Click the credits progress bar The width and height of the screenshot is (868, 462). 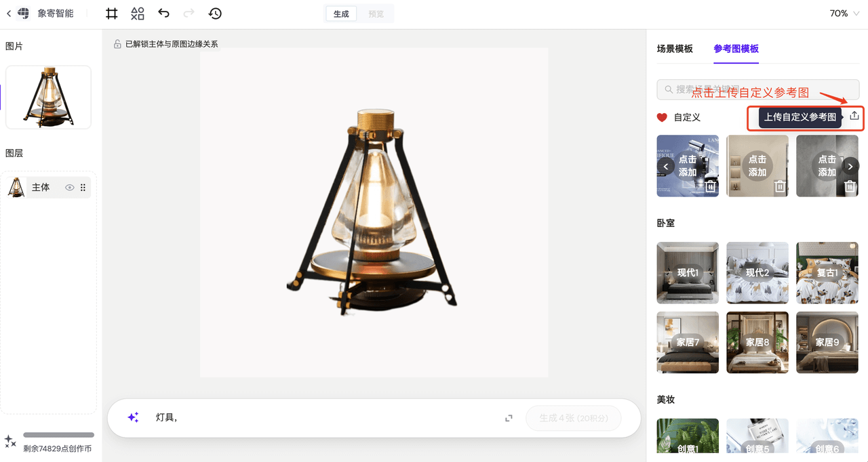(58, 435)
